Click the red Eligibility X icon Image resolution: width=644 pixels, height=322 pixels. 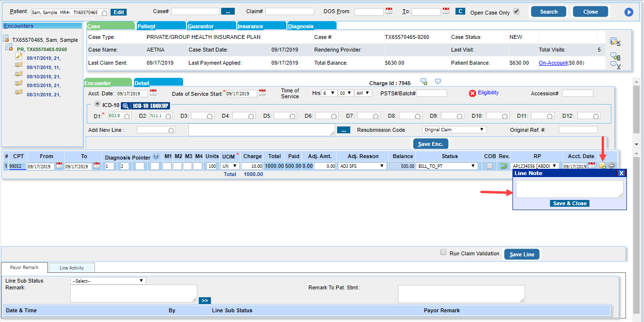point(472,93)
